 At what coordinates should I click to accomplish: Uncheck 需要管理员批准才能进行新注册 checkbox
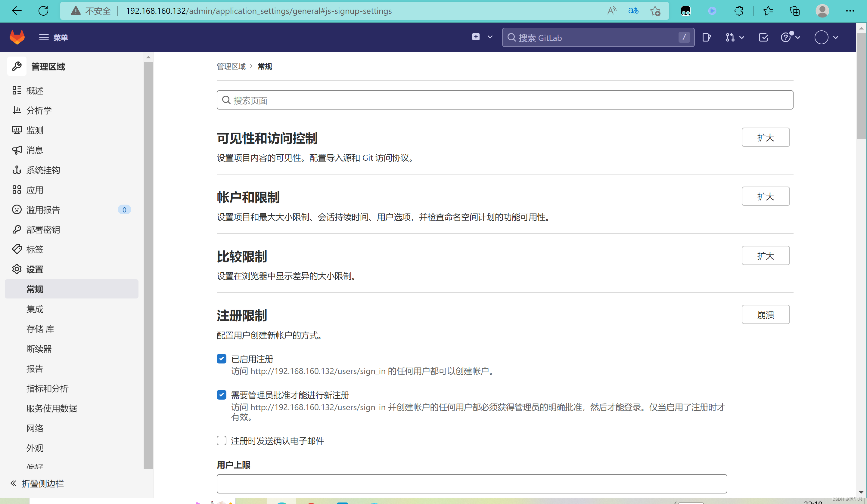(x=222, y=395)
